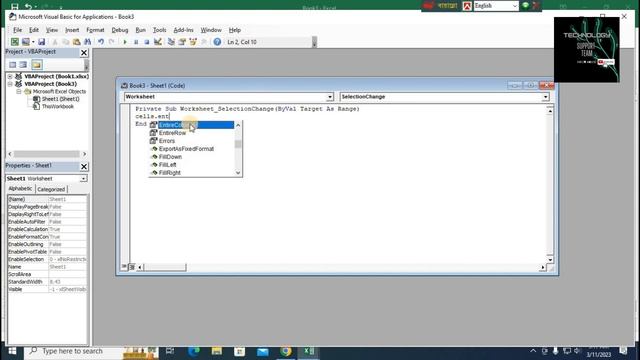
Task: Switch to the Categorized properties tab
Action: pyautogui.click(x=51, y=189)
